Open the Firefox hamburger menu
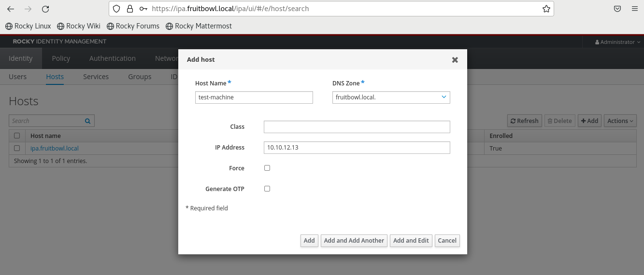Screen dimensions: 644x275 (x=635, y=9)
